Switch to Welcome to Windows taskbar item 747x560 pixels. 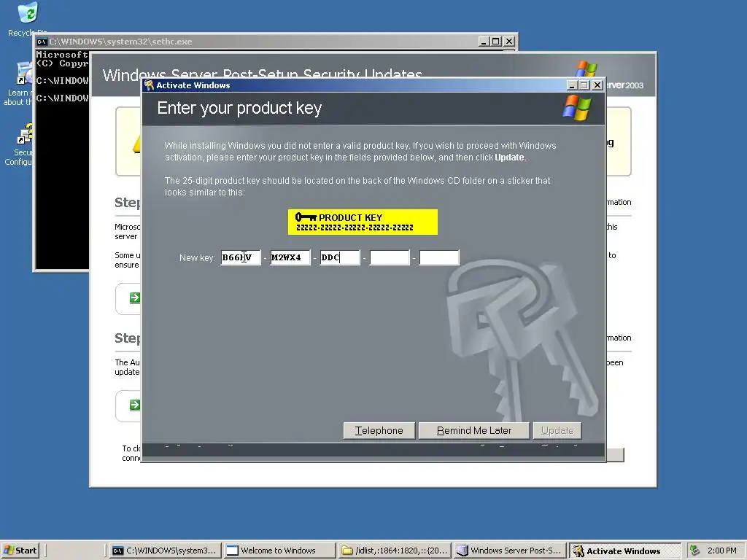pos(279,551)
